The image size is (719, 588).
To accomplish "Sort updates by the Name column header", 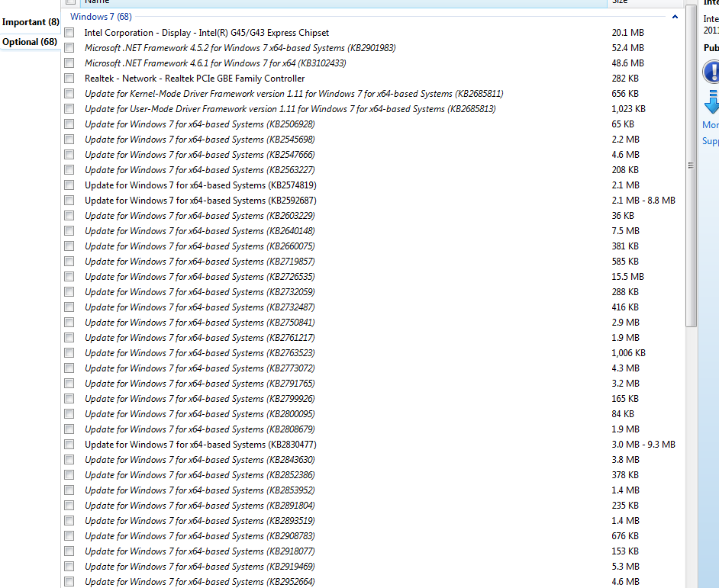I will (97, 2).
